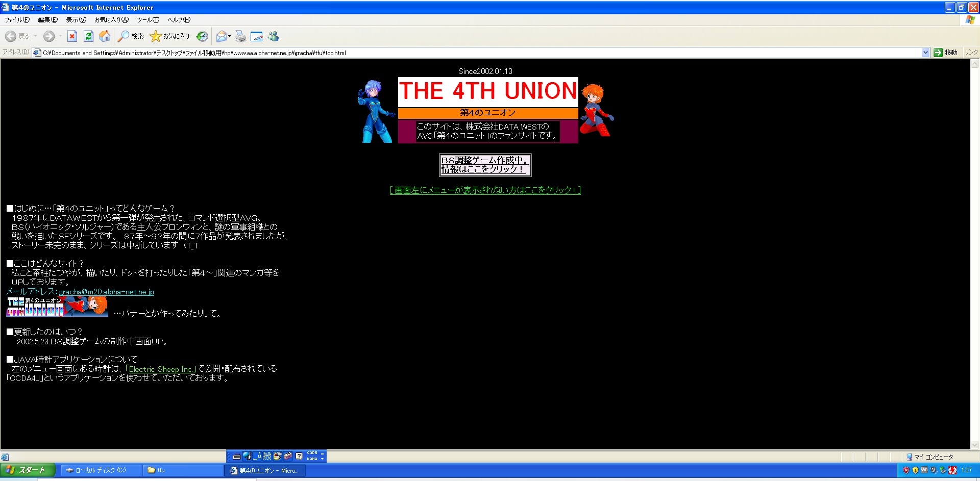The width and height of the screenshot is (980, 481).
Task: Go to the Home page icon
Action: pos(105,36)
